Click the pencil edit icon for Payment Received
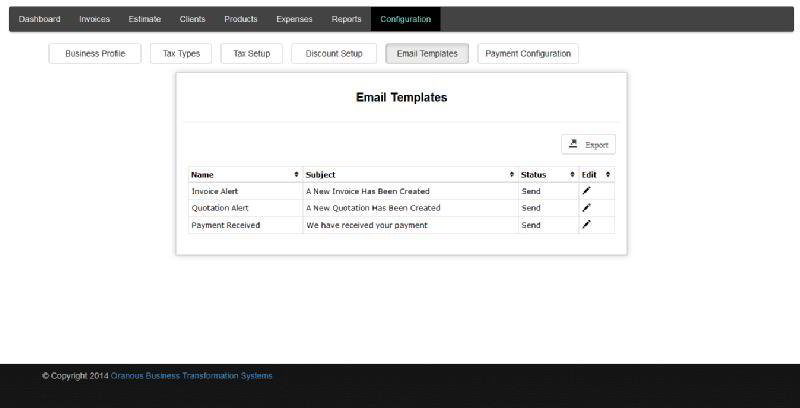Image resolution: width=800 pixels, height=408 pixels. [x=587, y=225]
